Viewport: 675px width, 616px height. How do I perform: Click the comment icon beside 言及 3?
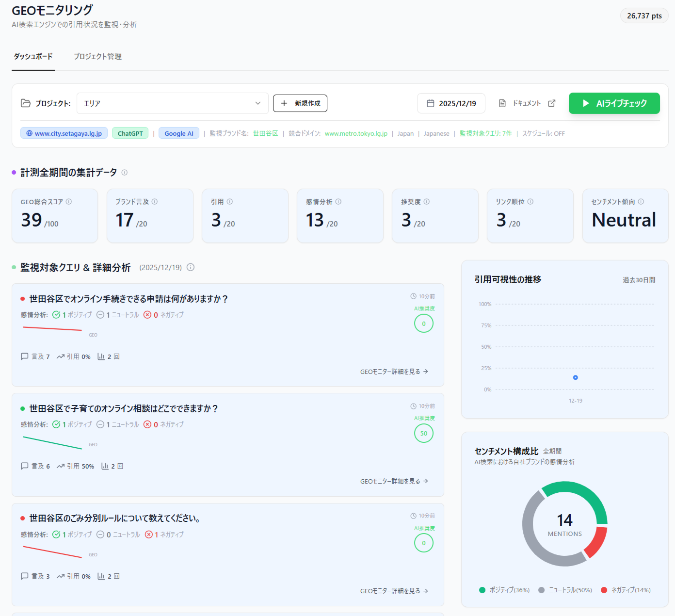tap(25, 576)
